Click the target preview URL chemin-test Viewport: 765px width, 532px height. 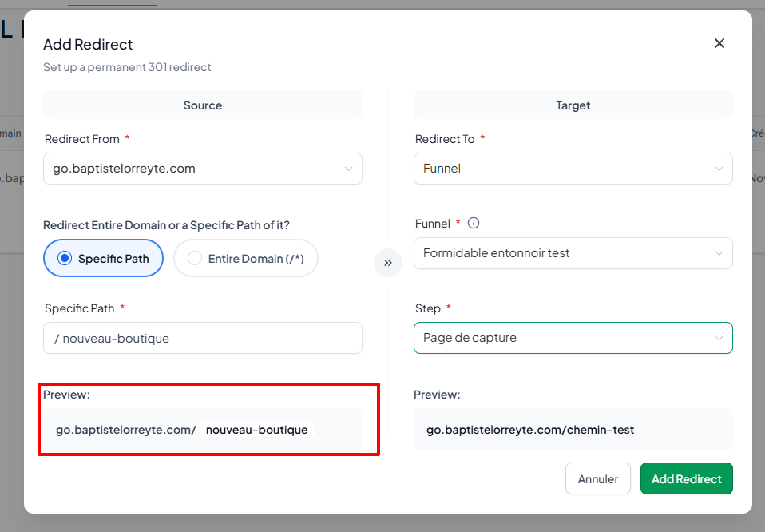coord(530,430)
